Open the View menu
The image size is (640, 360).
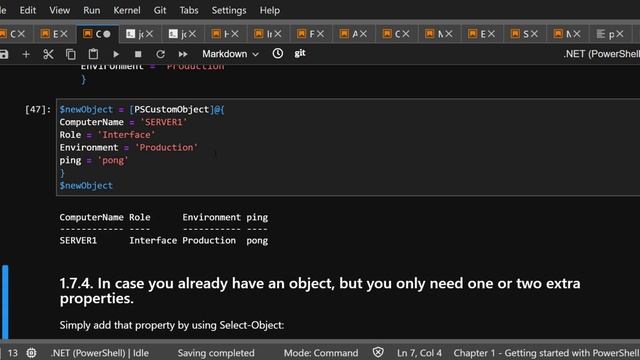click(60, 10)
